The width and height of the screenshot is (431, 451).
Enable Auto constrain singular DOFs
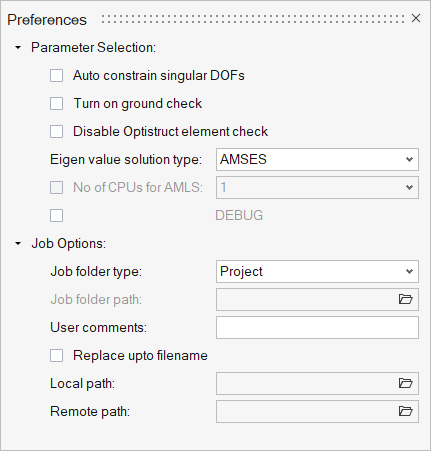tap(56, 75)
